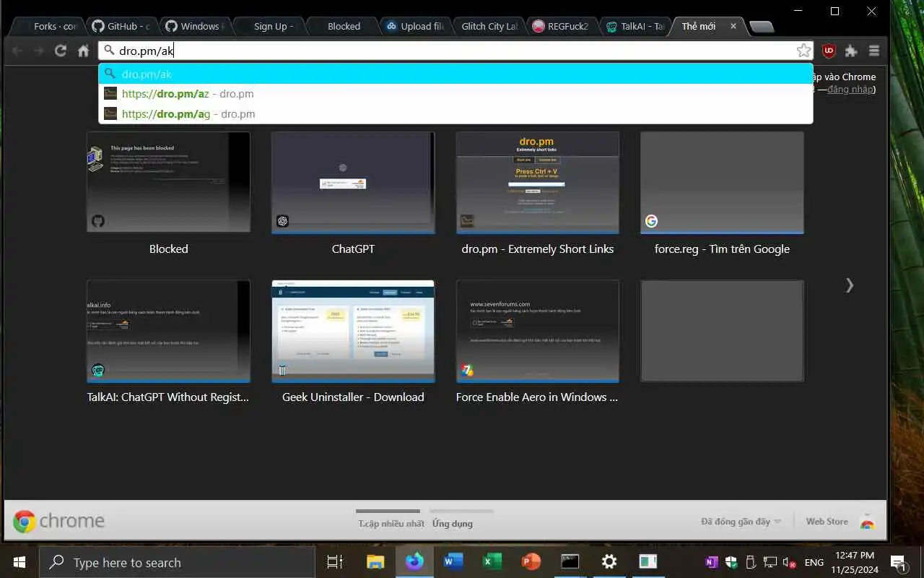
Task: Click the new tab button
Action: tap(762, 27)
